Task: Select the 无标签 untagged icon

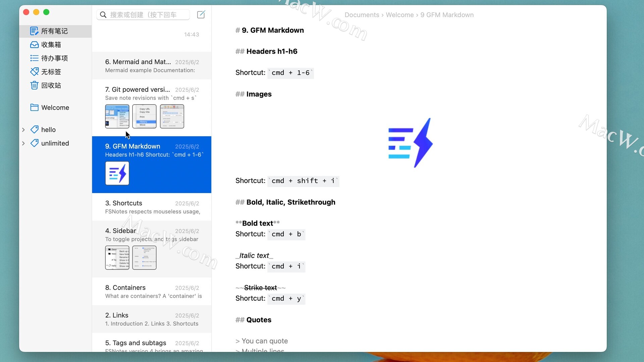Action: point(34,72)
